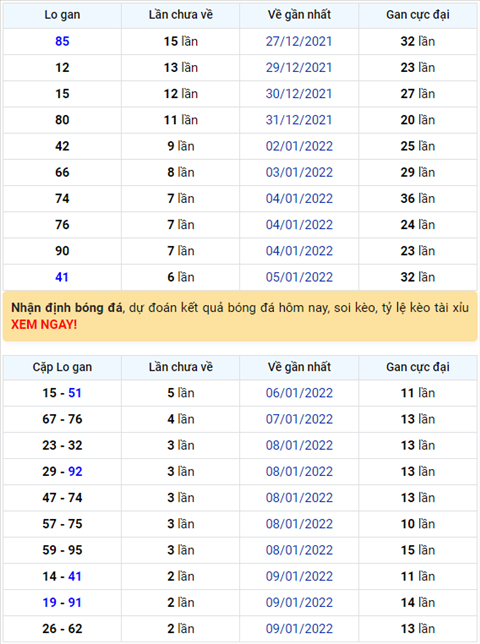This screenshot has width=480, height=644.
Task: Open date 27/12/2021 link
Action: coord(299,41)
